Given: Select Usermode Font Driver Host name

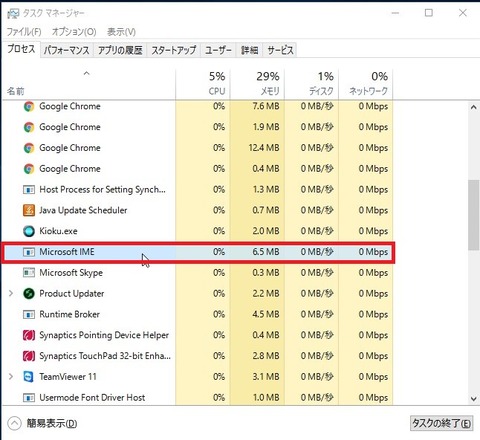Looking at the screenshot, I should tap(92, 398).
